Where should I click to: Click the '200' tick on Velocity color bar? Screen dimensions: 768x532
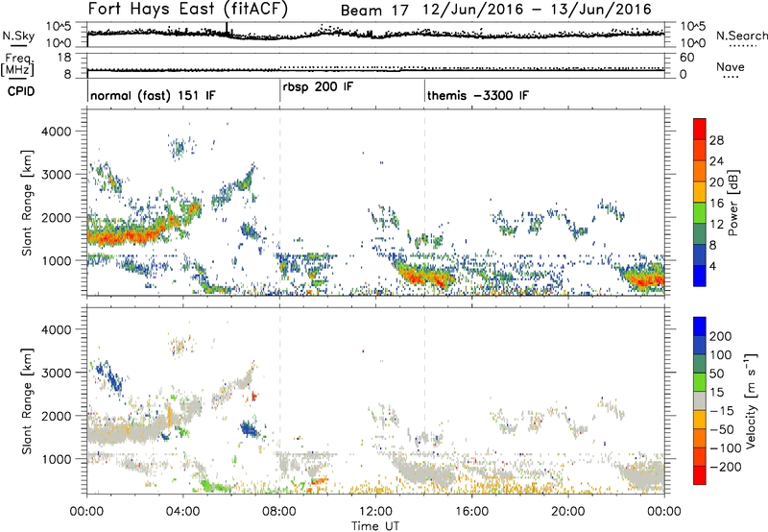tap(720, 336)
